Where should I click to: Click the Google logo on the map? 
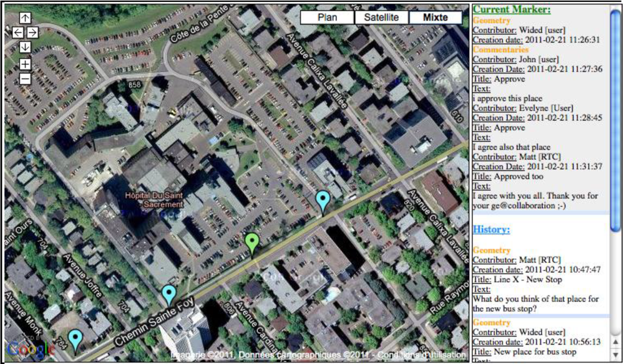(30, 350)
